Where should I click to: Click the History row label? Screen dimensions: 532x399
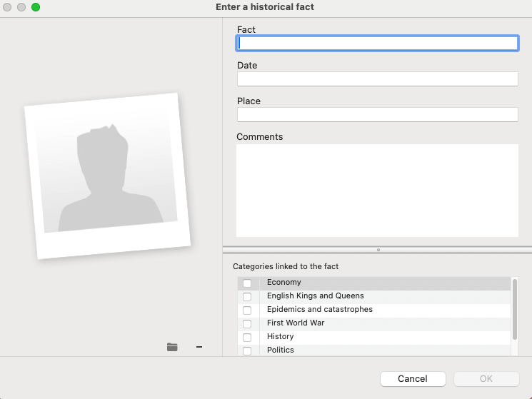(x=280, y=336)
